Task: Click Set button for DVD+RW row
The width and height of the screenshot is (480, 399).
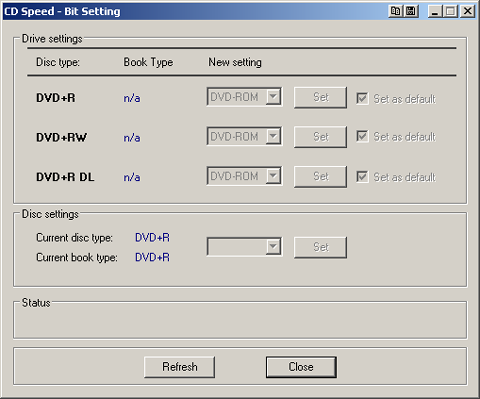Action: [x=320, y=137]
